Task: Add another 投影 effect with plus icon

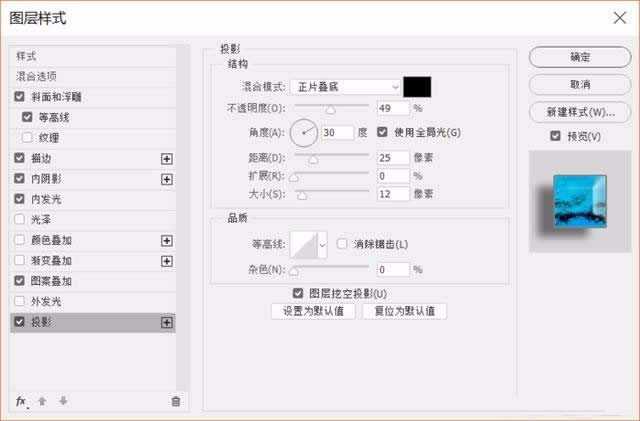Action: (x=167, y=322)
